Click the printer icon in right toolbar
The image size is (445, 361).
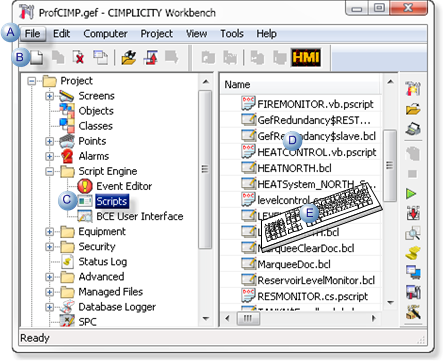click(x=413, y=129)
